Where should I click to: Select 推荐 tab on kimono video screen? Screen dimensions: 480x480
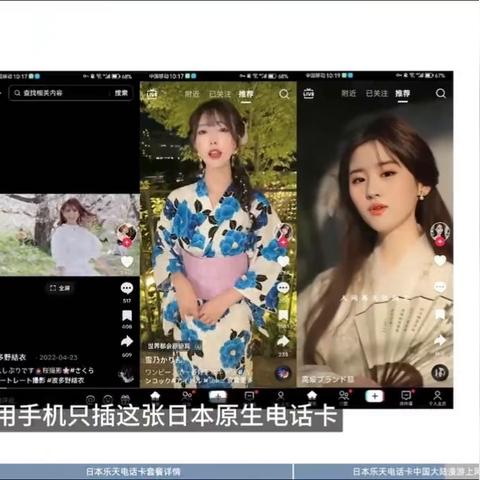[246, 94]
